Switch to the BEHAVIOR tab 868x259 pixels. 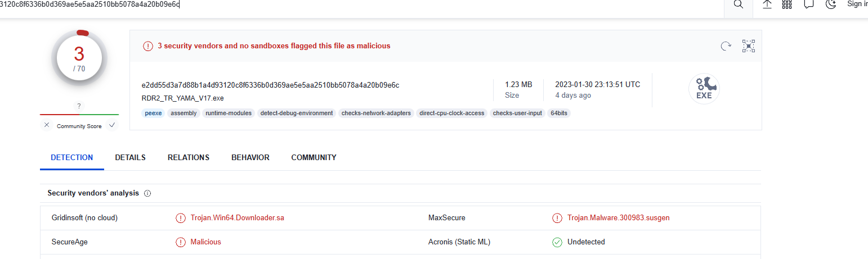click(250, 158)
